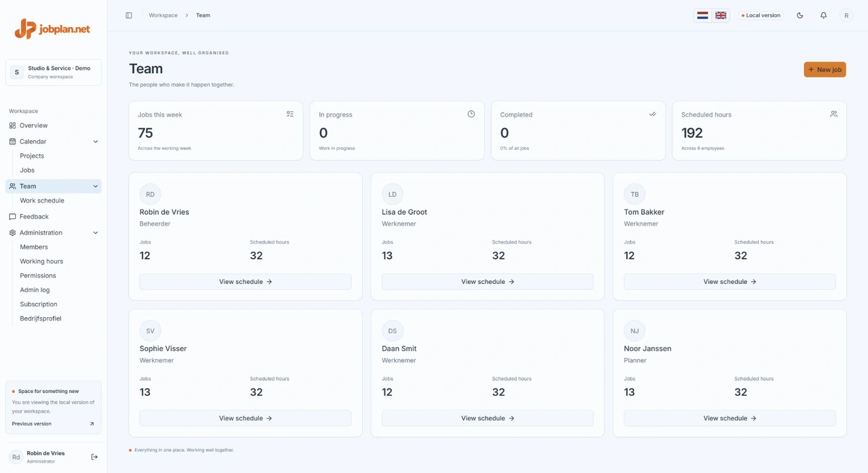Open the R user avatar menu
The image size is (868, 473).
[x=846, y=16]
